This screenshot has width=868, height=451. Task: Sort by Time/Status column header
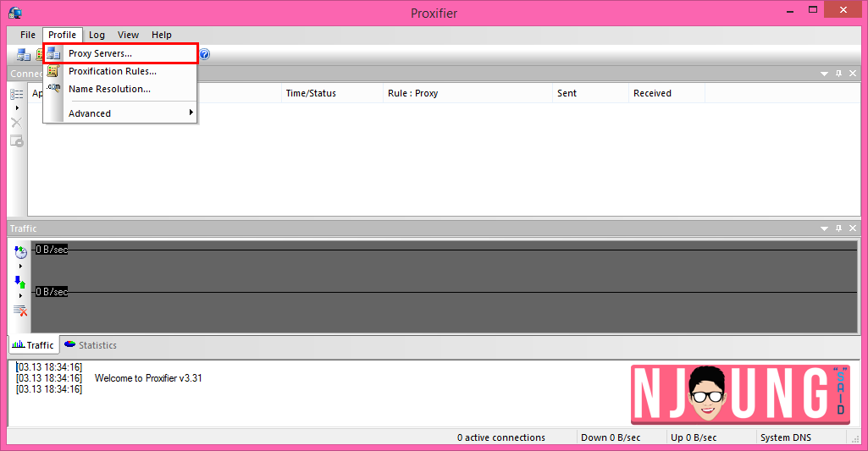332,93
